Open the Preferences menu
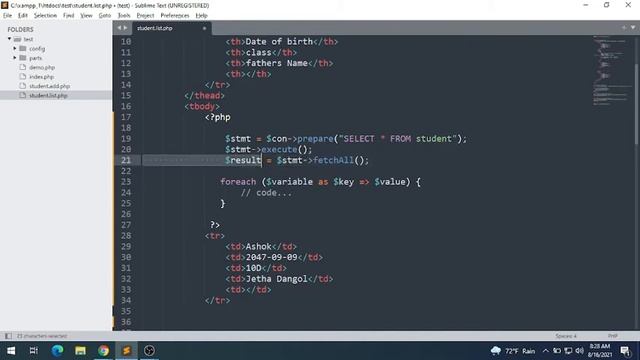Viewport: 640px width, 360px height. (x=175, y=16)
